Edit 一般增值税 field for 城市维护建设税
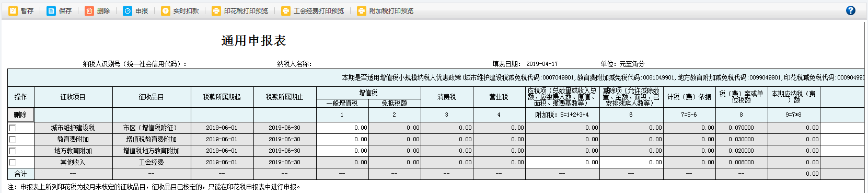Image resolution: width=868 pixels, height=193 pixels. coord(342,128)
